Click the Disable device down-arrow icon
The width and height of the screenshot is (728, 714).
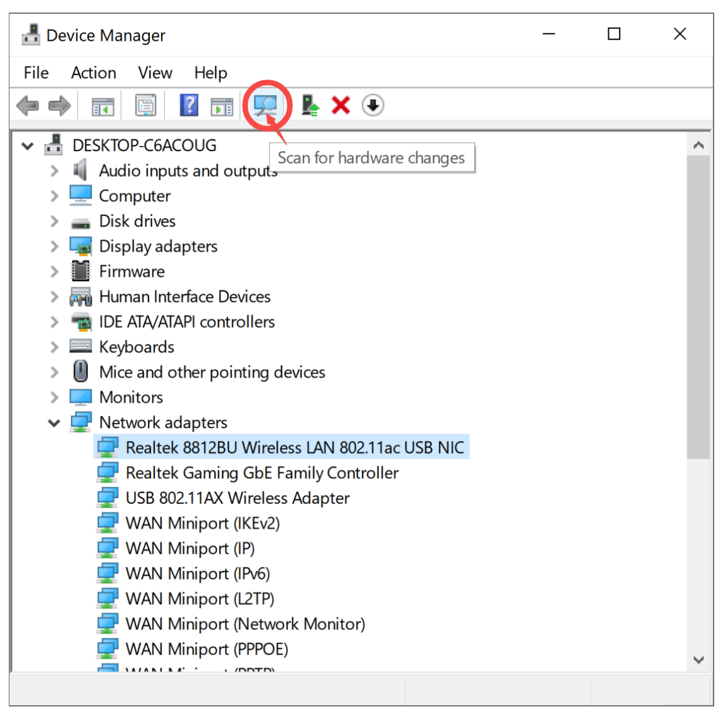click(373, 105)
